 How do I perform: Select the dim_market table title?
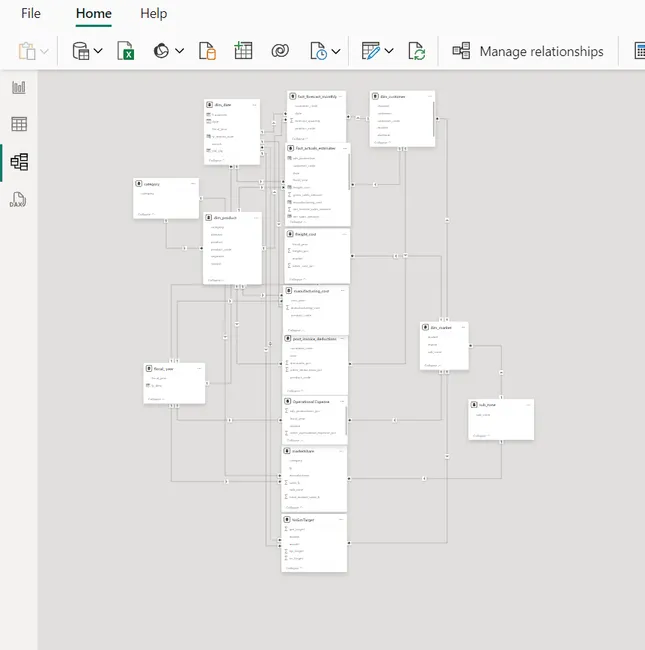point(441,327)
